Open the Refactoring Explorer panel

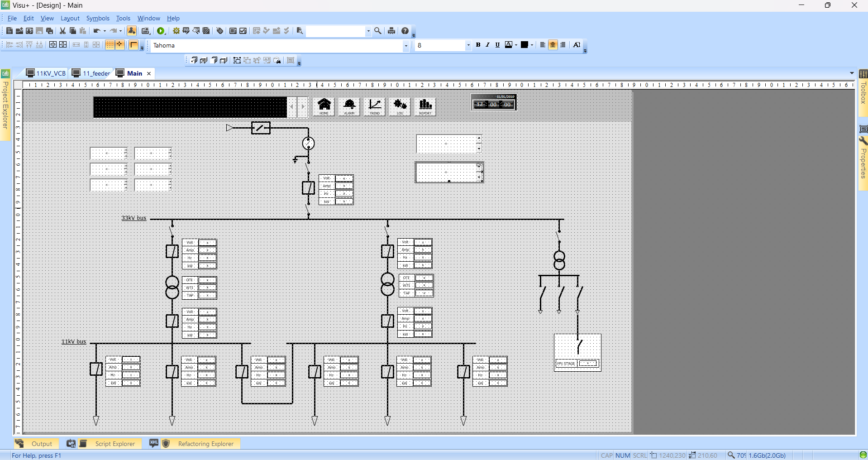coord(205,444)
